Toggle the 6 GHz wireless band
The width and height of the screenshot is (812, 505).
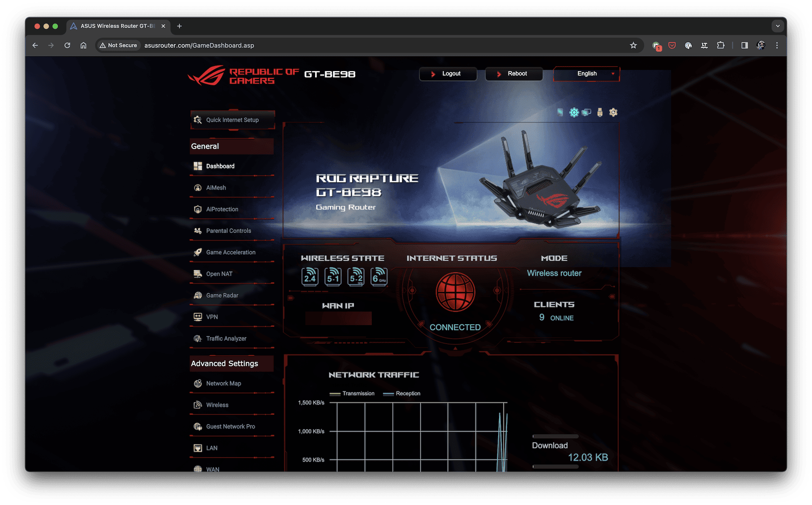pyautogui.click(x=379, y=277)
